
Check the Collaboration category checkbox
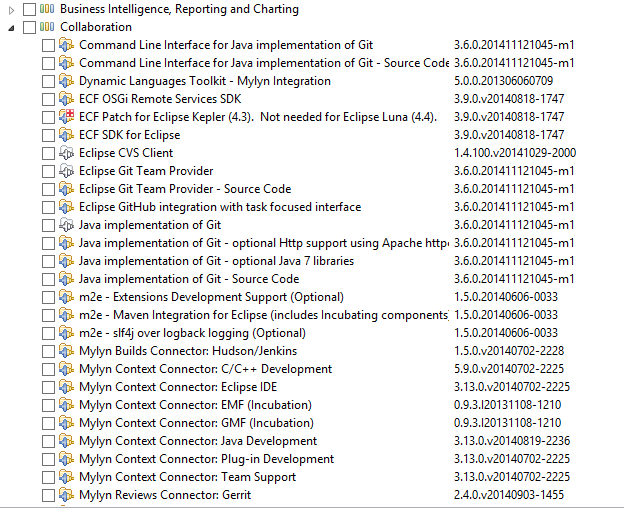pyautogui.click(x=29, y=27)
